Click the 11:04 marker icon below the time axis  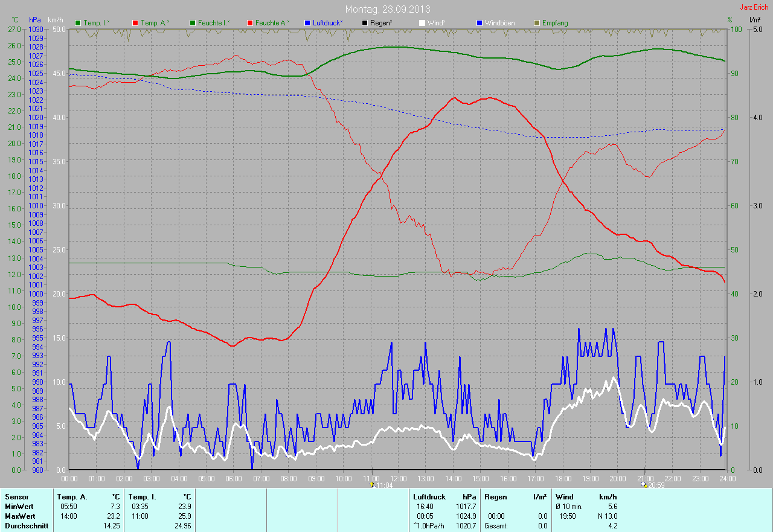click(x=372, y=485)
